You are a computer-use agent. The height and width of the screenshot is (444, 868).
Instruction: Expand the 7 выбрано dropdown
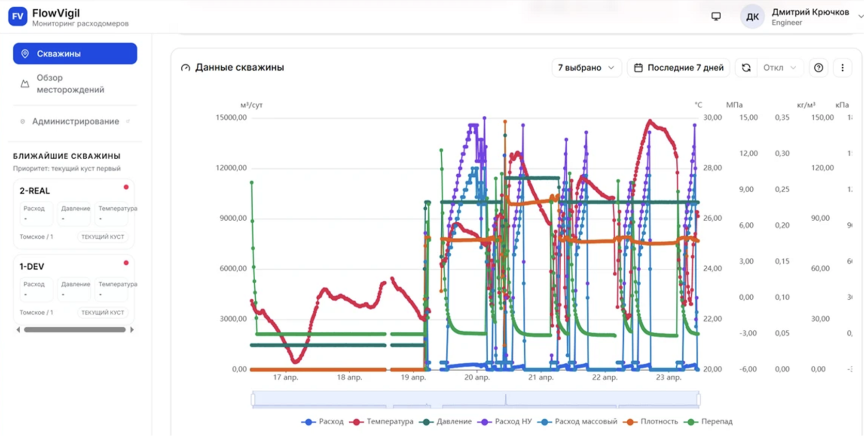586,68
